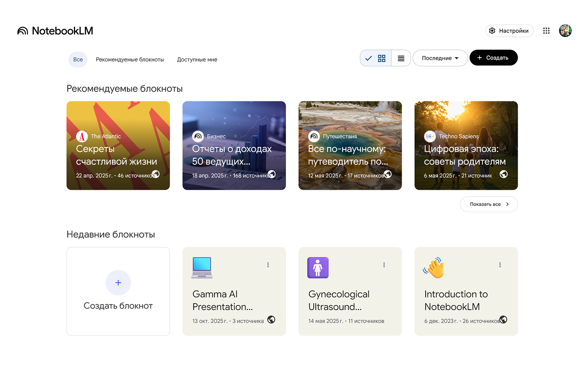Screen dimensions: 588x367
Task: Switch to Рекомендуемые блокноты tab
Action: 130,60
